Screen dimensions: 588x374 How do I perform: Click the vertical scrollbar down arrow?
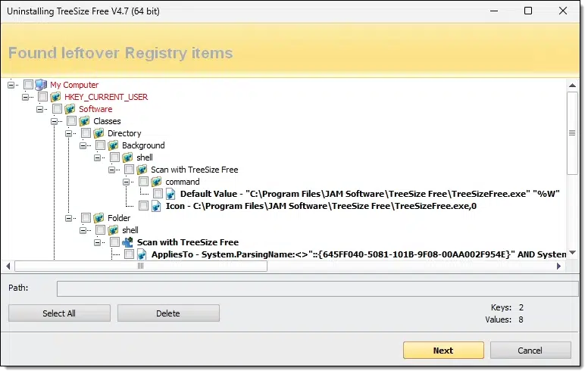[572, 253]
